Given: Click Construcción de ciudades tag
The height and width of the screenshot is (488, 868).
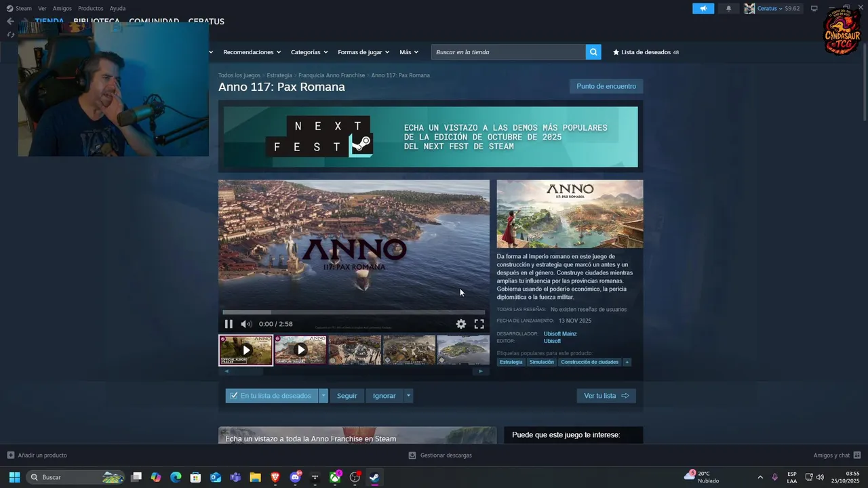Looking at the screenshot, I should [x=590, y=362].
